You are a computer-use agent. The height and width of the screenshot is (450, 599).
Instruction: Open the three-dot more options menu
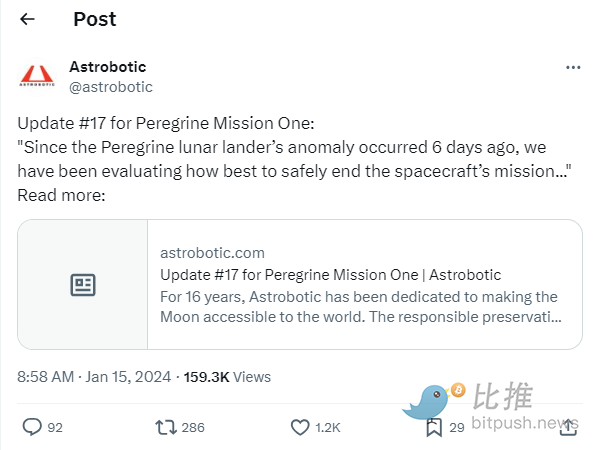[573, 68]
